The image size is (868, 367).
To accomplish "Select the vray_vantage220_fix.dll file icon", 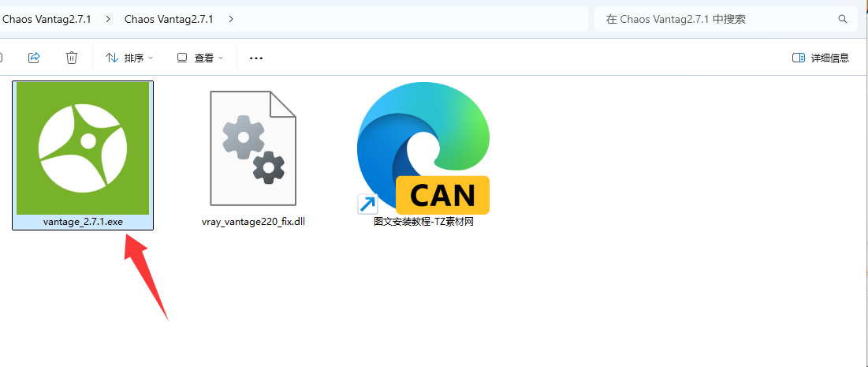I will (x=254, y=148).
